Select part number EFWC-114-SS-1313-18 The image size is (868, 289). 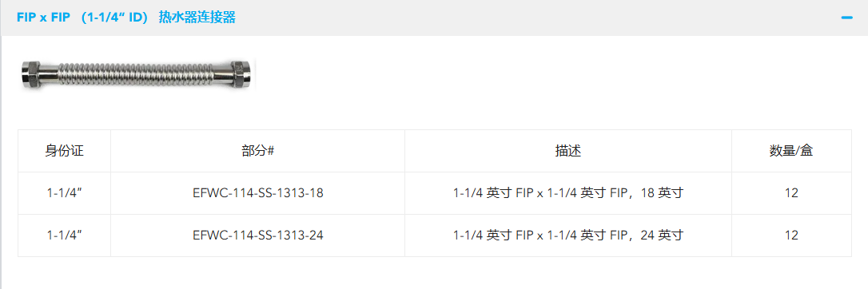tap(258, 193)
